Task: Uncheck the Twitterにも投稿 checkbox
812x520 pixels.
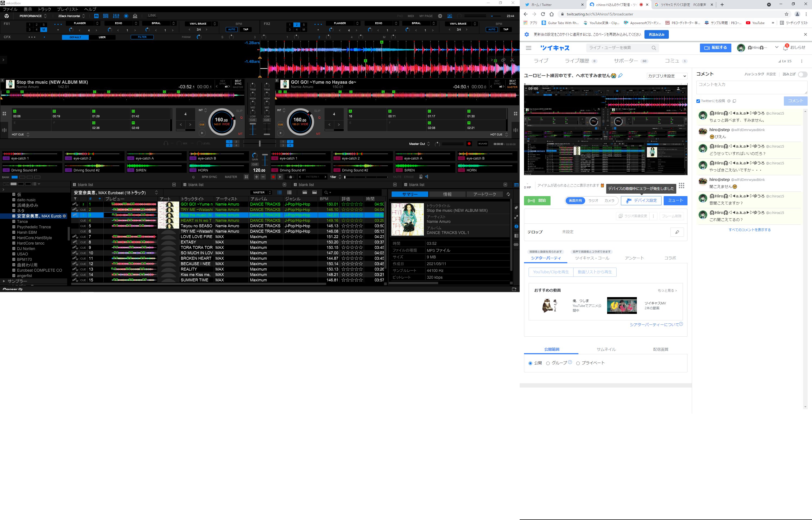Action: point(698,101)
